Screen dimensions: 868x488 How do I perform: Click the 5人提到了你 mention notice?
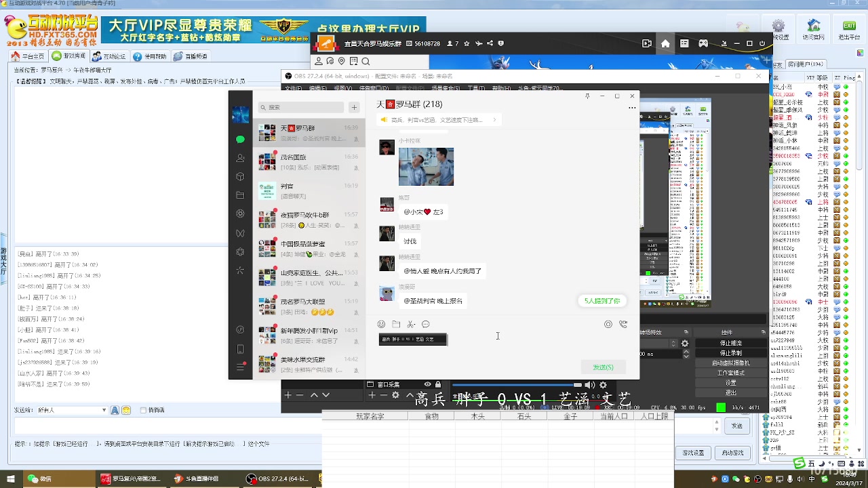[x=601, y=300]
